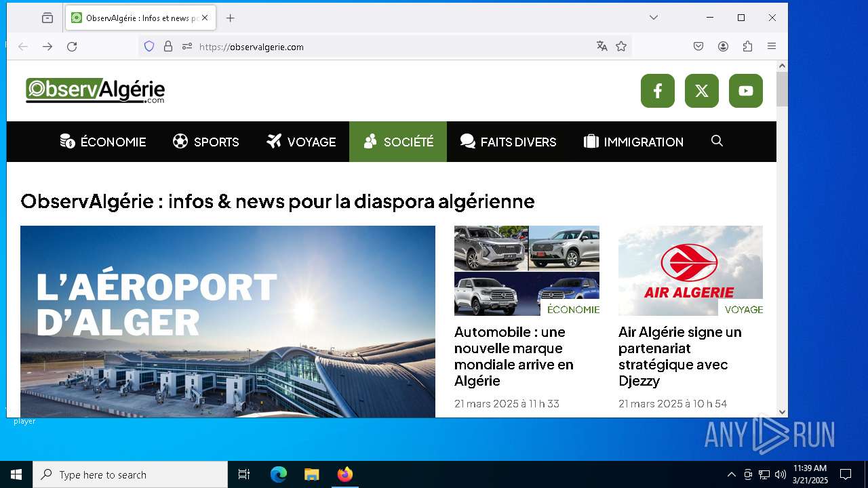Image resolution: width=868 pixels, height=488 pixels.
Task: Click the Windows taskbar search box
Action: click(x=130, y=474)
